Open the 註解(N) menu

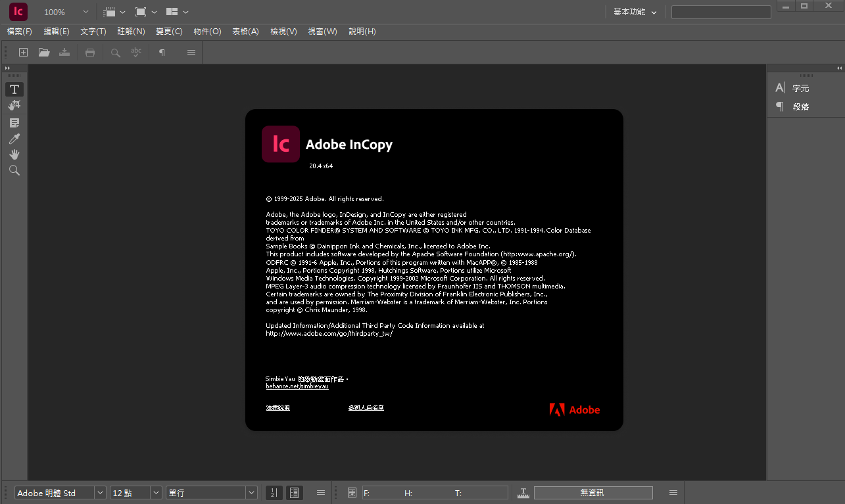131,32
